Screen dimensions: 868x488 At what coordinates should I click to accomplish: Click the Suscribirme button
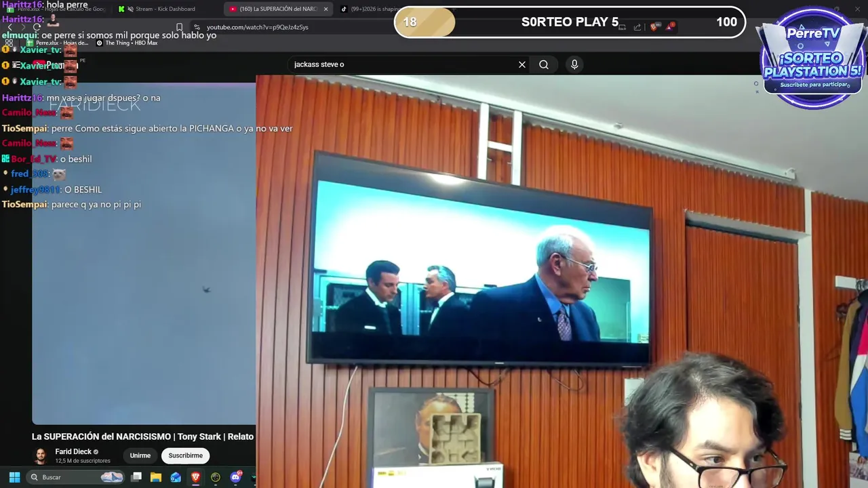click(x=186, y=455)
